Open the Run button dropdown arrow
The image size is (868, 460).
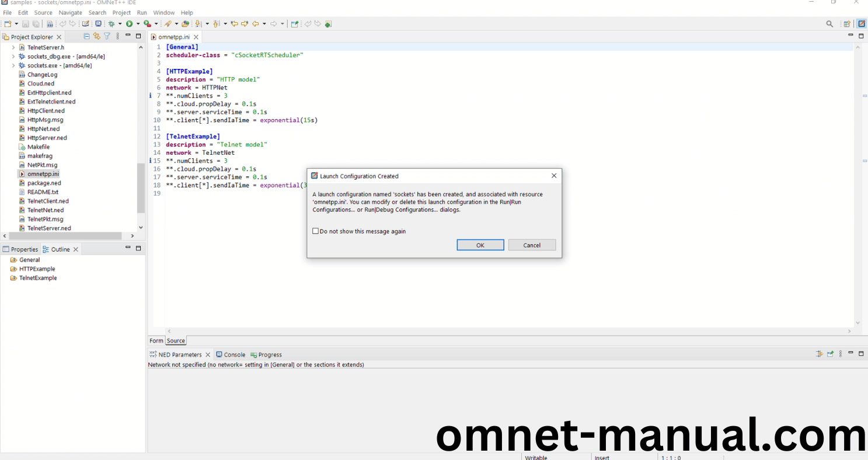[138, 24]
